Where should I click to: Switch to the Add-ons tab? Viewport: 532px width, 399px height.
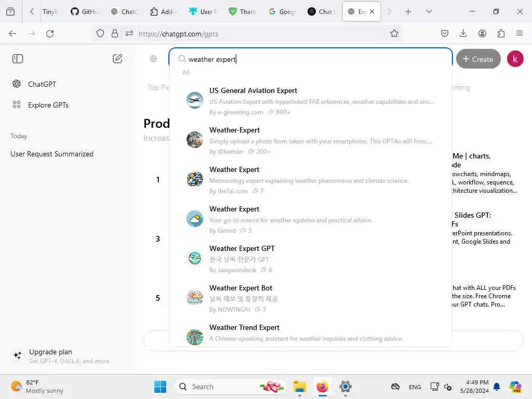(x=163, y=11)
